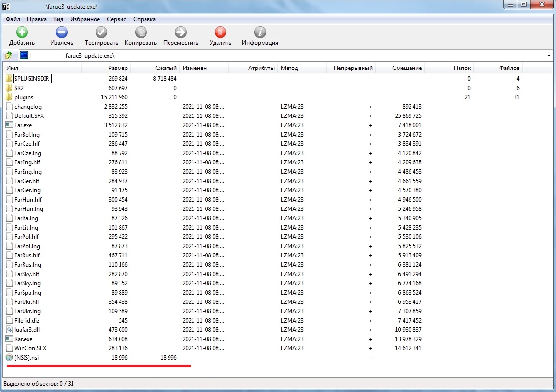Click the File_id.diz file icon
The height and width of the screenshot is (392, 556).
(x=9, y=321)
